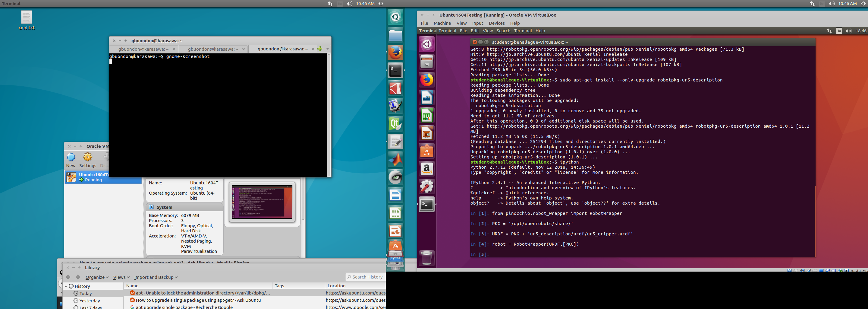
Task: Launch the T-pen TeX editor dock icon
Action: 396,106
